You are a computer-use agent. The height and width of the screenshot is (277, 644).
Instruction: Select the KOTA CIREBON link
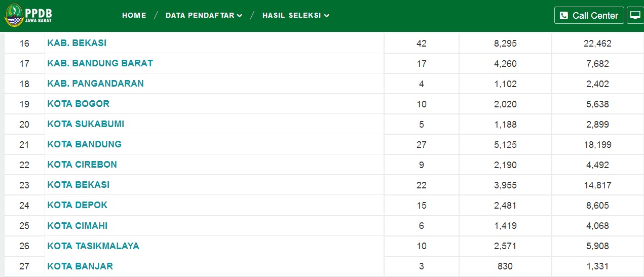[82, 165]
